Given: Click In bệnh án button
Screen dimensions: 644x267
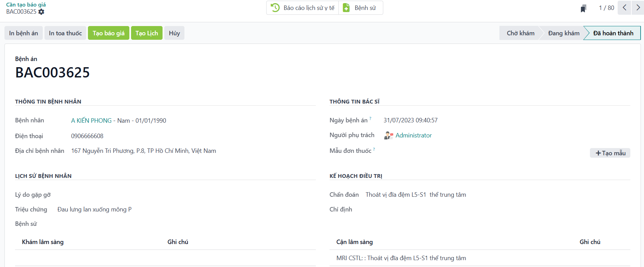Looking at the screenshot, I should (x=24, y=33).
